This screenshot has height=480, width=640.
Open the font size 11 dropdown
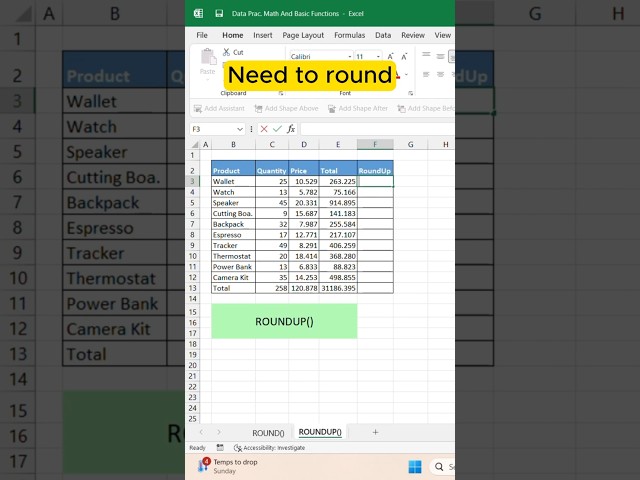point(378,56)
